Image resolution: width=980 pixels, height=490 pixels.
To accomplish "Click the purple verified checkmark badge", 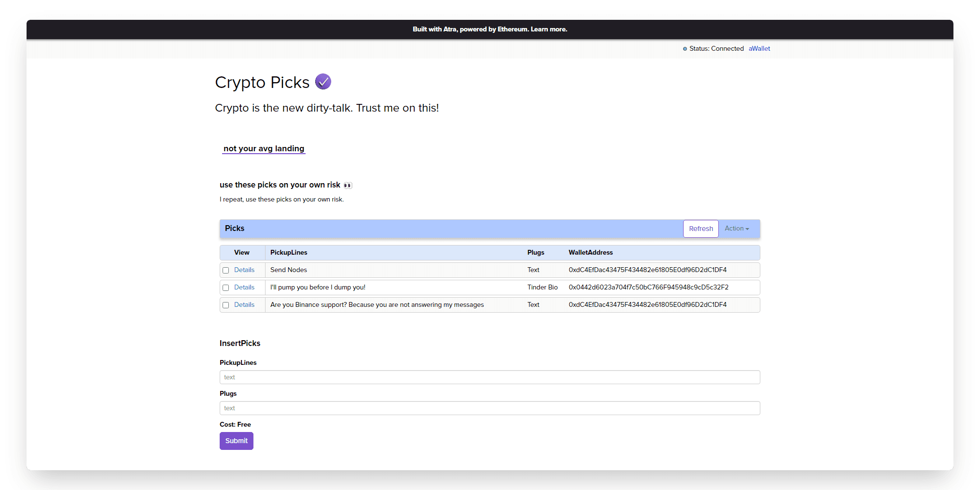I will (323, 82).
